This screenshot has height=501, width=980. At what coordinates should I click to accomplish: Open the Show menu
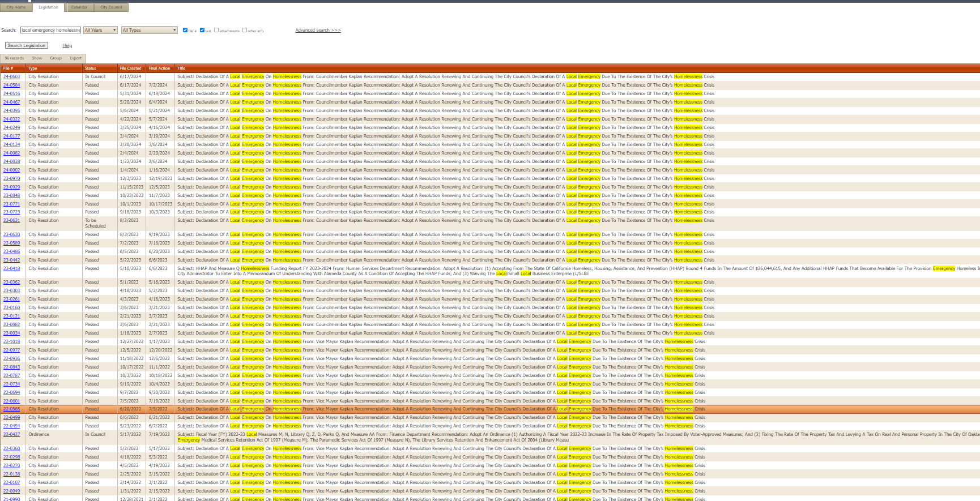tap(37, 58)
